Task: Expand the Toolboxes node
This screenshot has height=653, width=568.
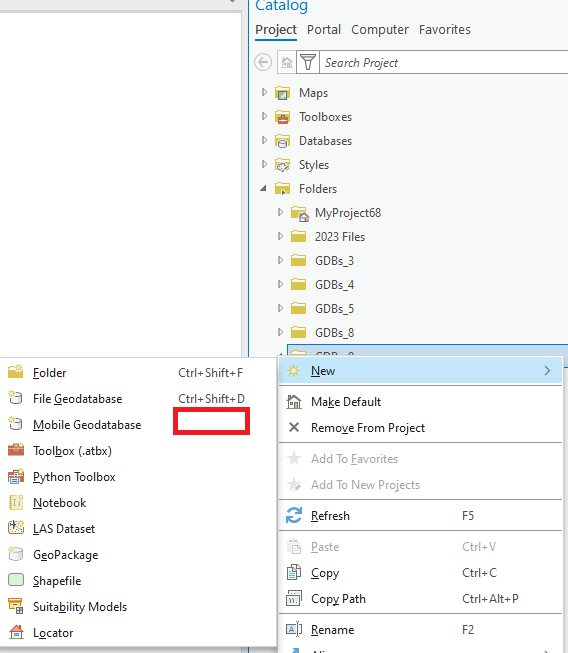Action: (x=264, y=116)
